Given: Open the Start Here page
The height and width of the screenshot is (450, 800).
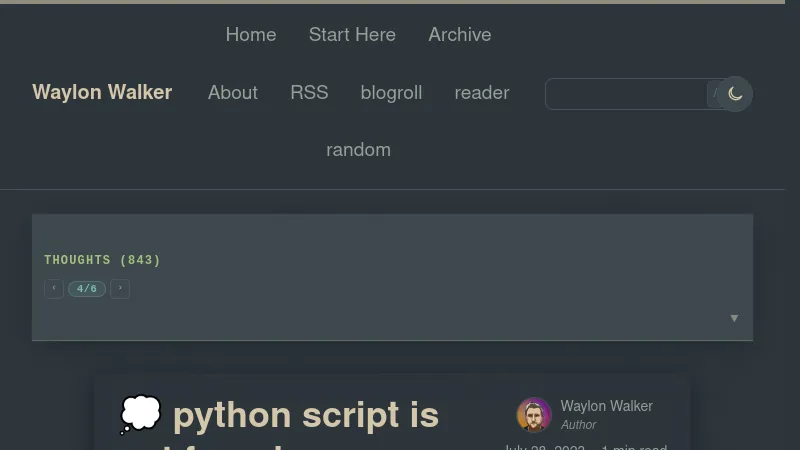Looking at the screenshot, I should (352, 34).
